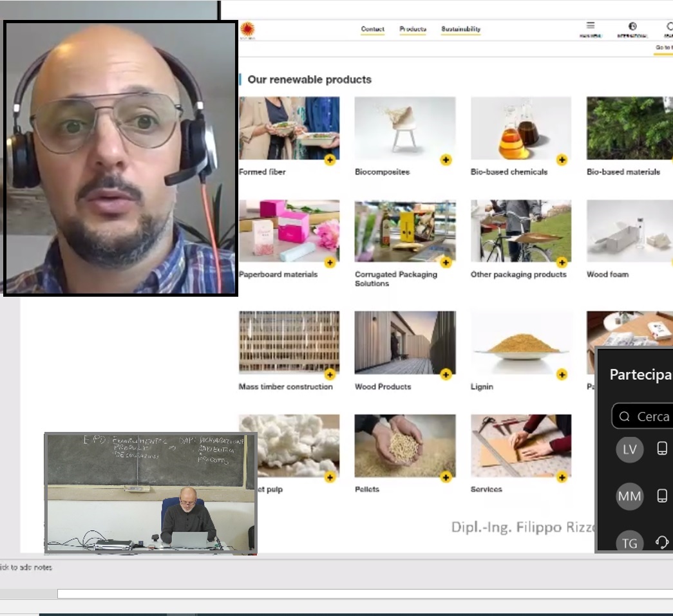The width and height of the screenshot is (673, 616).
Task: Click the Lignin powder image
Action: point(521,342)
